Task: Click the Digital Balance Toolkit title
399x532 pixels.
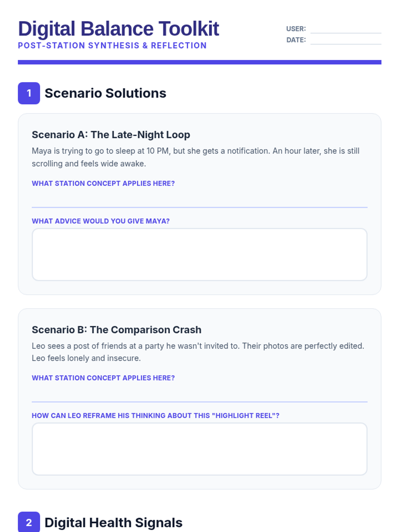Action: (x=118, y=29)
